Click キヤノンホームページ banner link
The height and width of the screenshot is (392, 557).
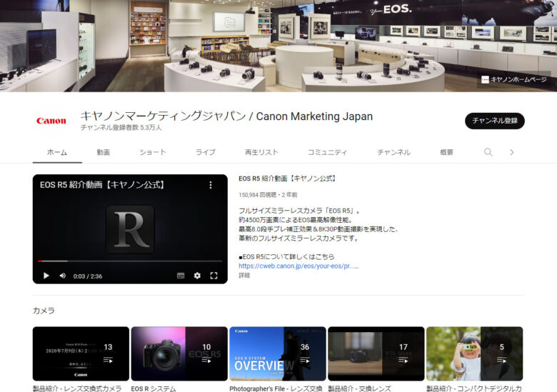coord(513,79)
